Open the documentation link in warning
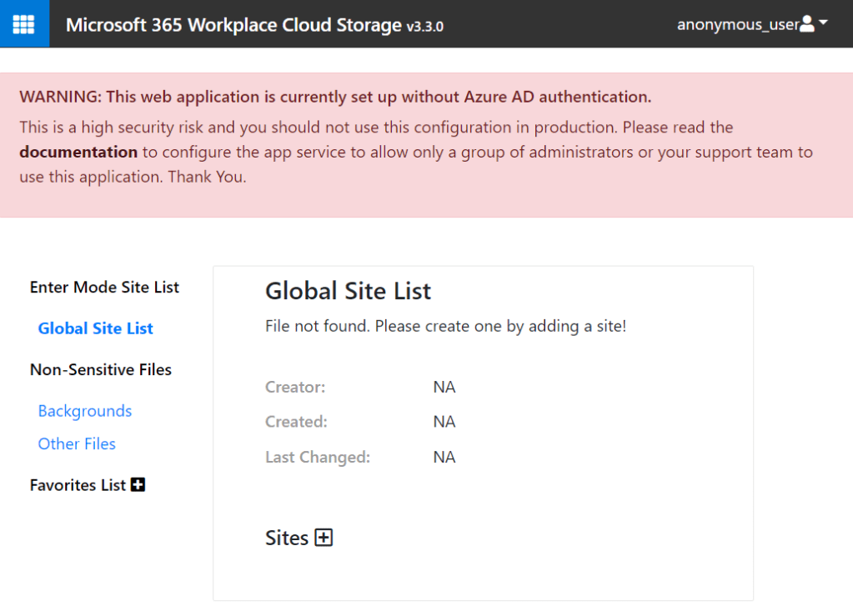Screen dimensions: 853x616 tap(78, 152)
